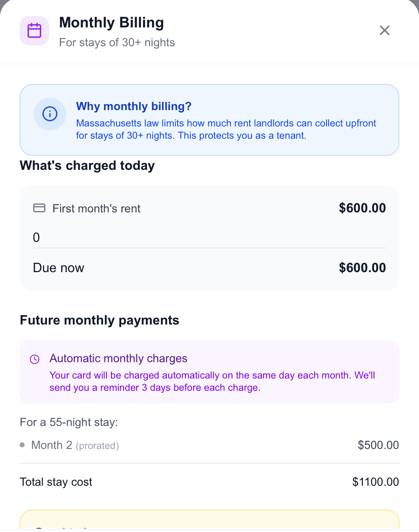This screenshot has width=419, height=532.
Task: Click the purple calendar icon
Action: pos(34,31)
